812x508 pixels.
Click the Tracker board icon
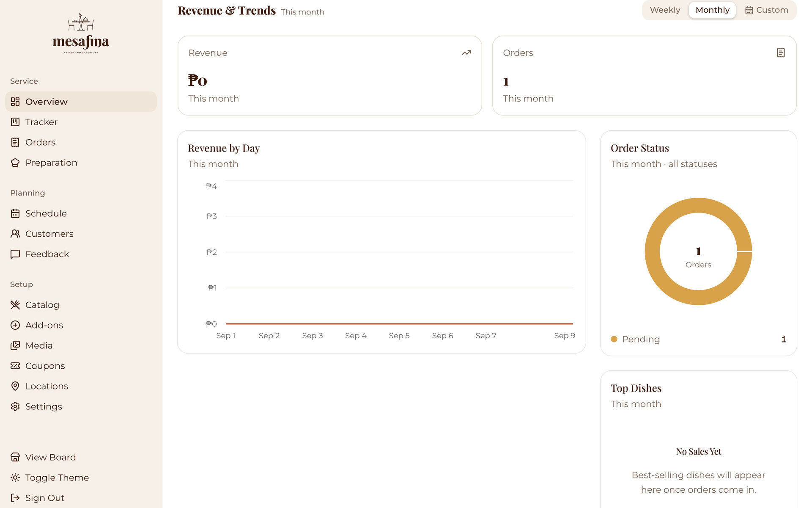click(x=15, y=122)
